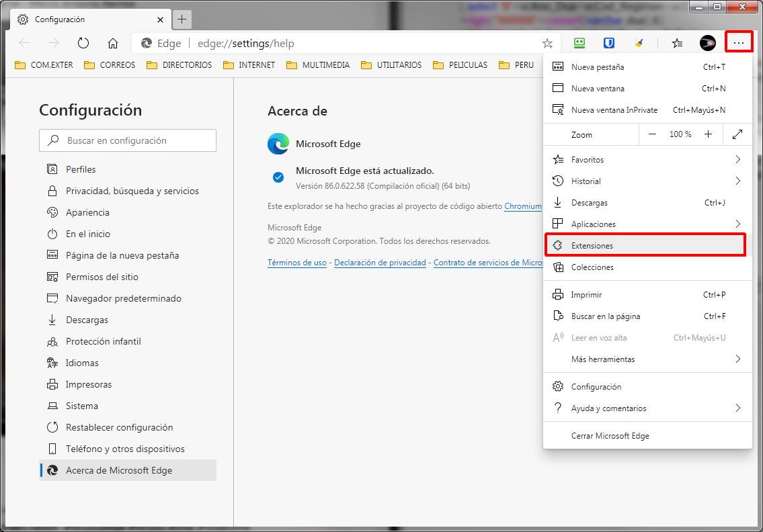Expand Más herramientas submenu
The image size is (763, 532).
coord(647,359)
